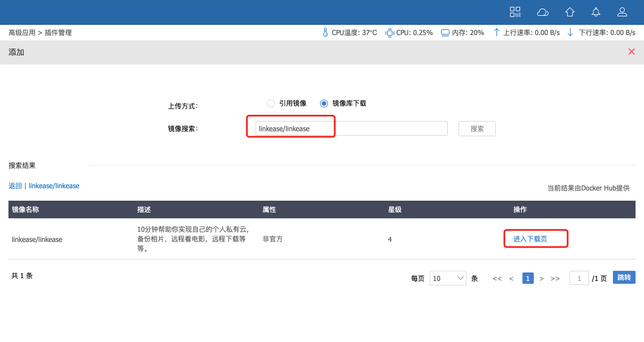Click the 镜像搜索 text input field
The width and height of the screenshot is (644, 342).
(x=351, y=129)
